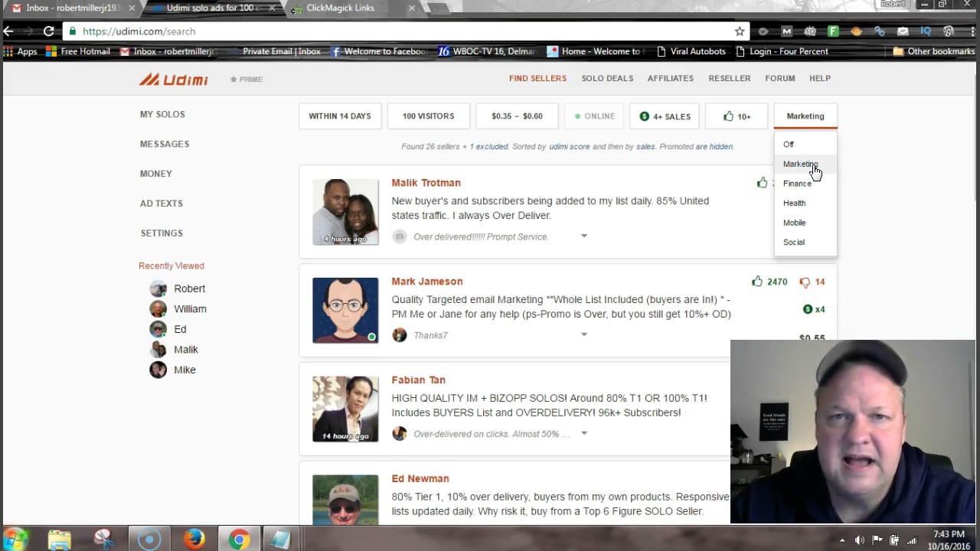Viewport: 980px width, 551px height.
Task: Open the WITHIN 14 DAYS filter
Action: tap(340, 116)
